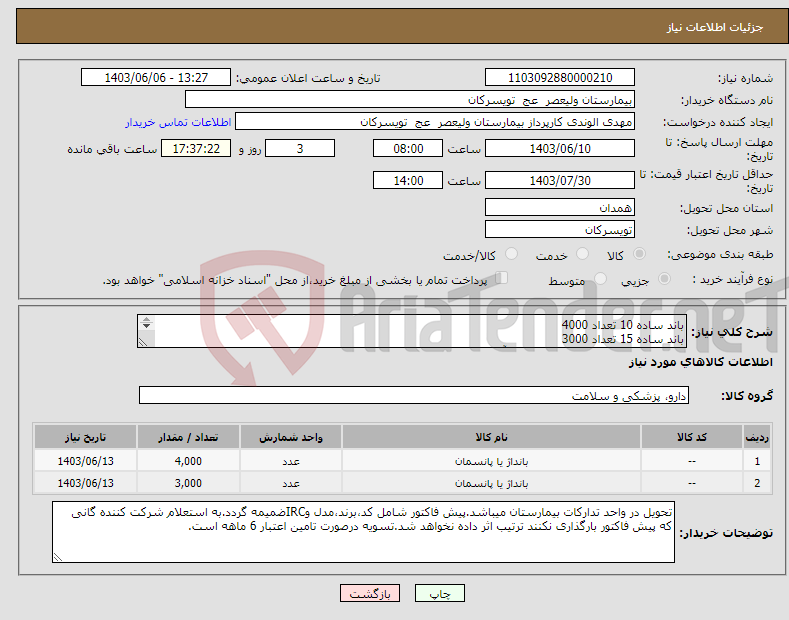This screenshot has height=620, width=789.
Task: Click the resize grip of description box
Action: point(143,342)
